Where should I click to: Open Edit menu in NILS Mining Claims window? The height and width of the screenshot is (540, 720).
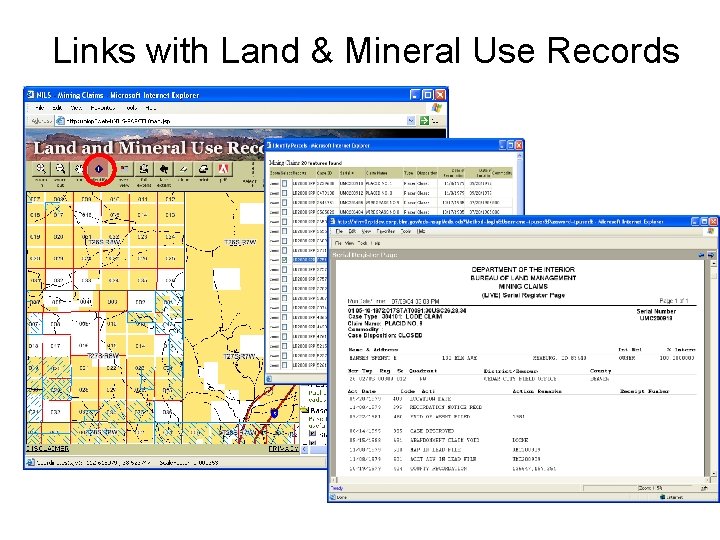click(x=57, y=108)
